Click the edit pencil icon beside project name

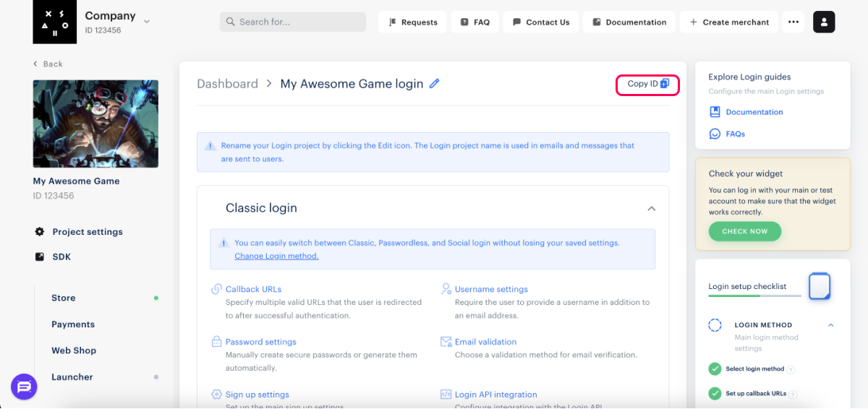click(435, 84)
